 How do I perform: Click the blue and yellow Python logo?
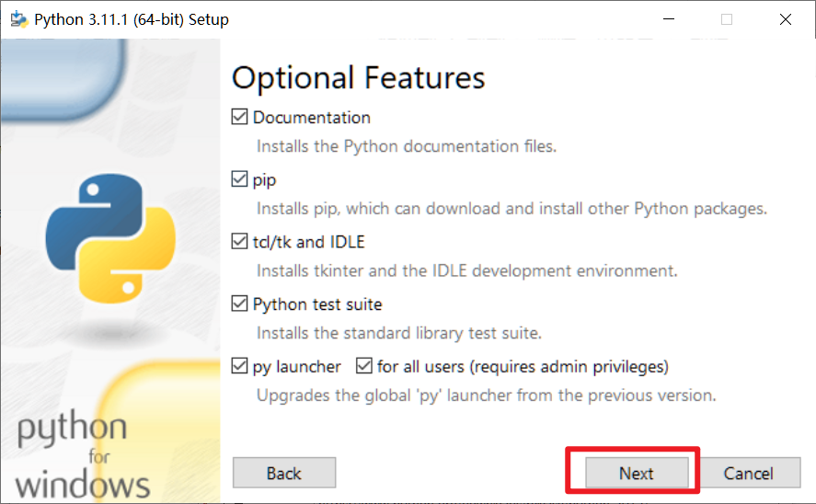(x=110, y=238)
